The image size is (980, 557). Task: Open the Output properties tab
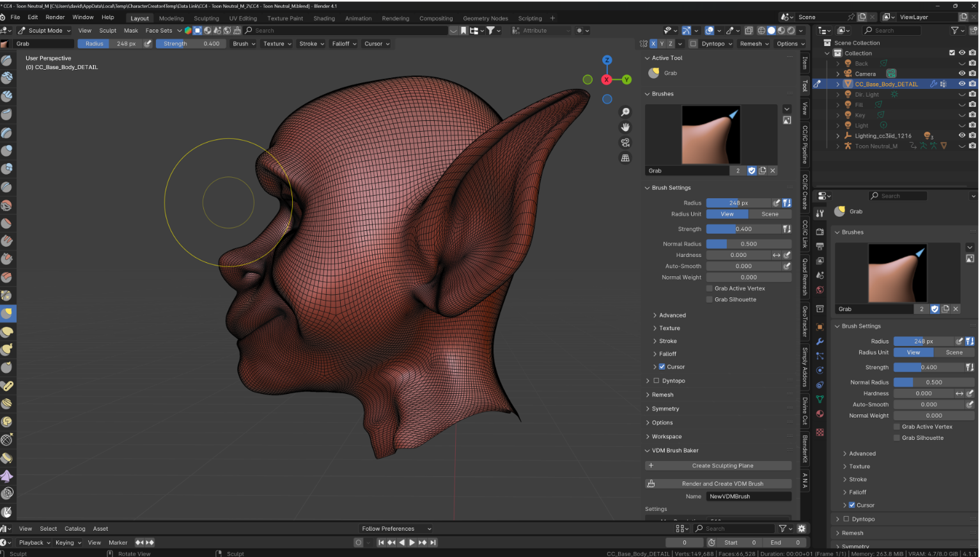(820, 246)
